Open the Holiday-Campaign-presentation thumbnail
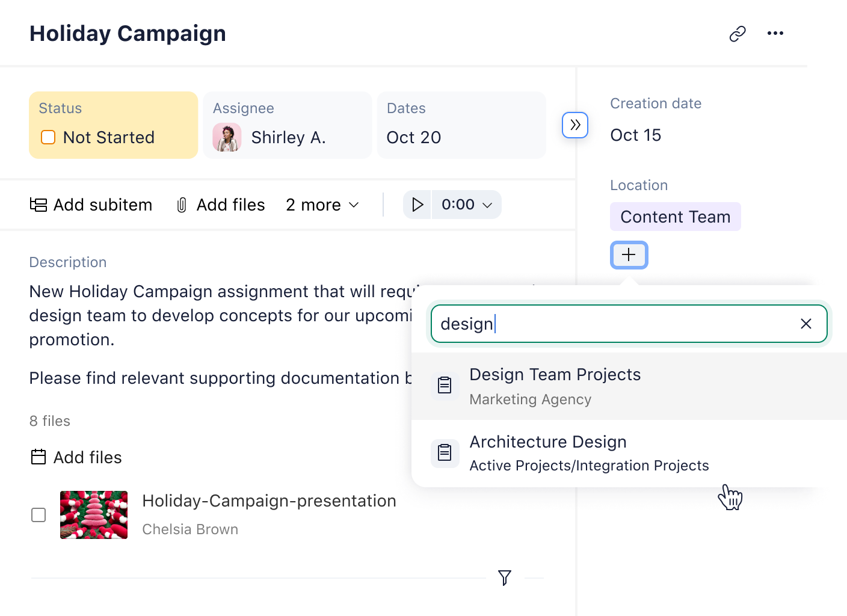Viewport: 847px width, 616px height. pyautogui.click(x=94, y=515)
